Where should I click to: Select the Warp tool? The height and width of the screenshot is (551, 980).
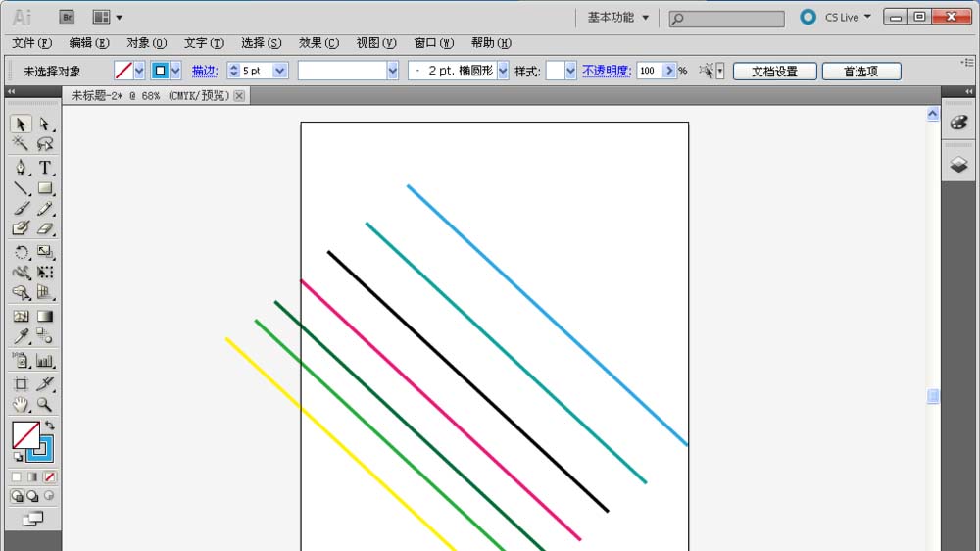[x=21, y=272]
